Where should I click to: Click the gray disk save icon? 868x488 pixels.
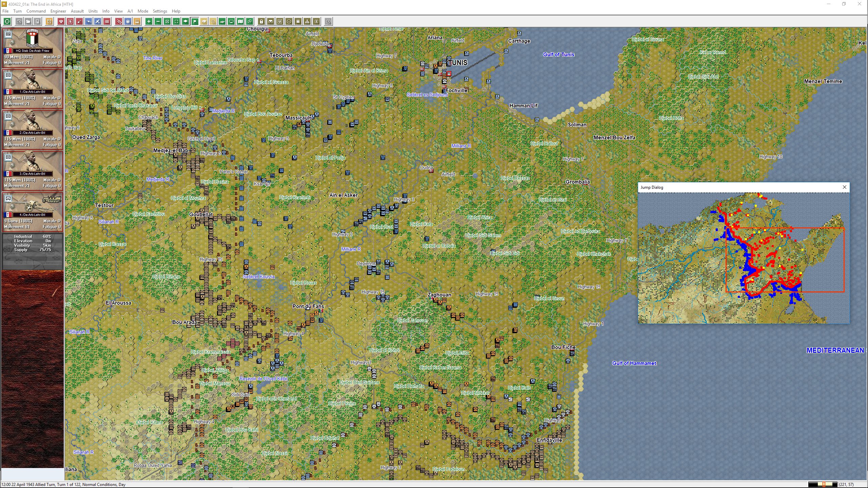point(37,21)
